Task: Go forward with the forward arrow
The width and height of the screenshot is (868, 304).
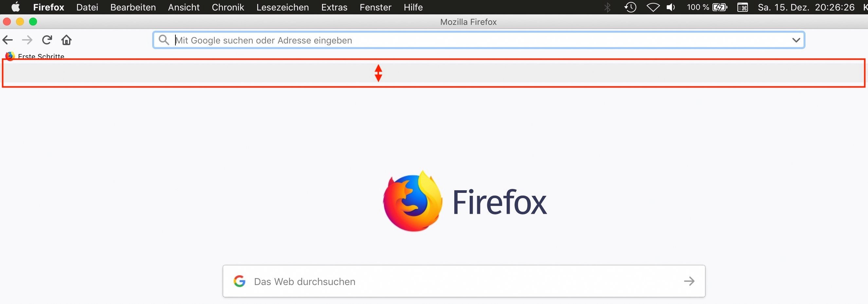Action: [x=27, y=40]
